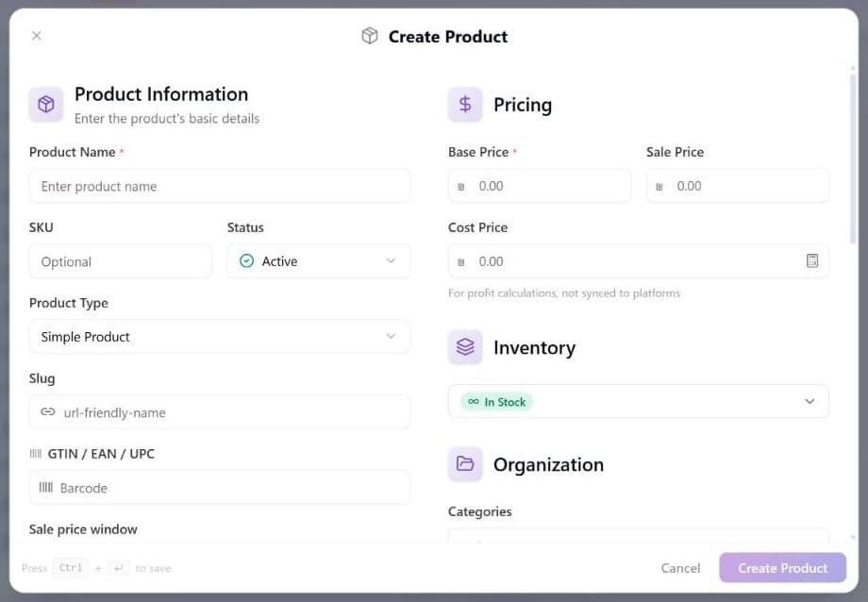Open the Status dropdown showing Active

pyautogui.click(x=319, y=260)
